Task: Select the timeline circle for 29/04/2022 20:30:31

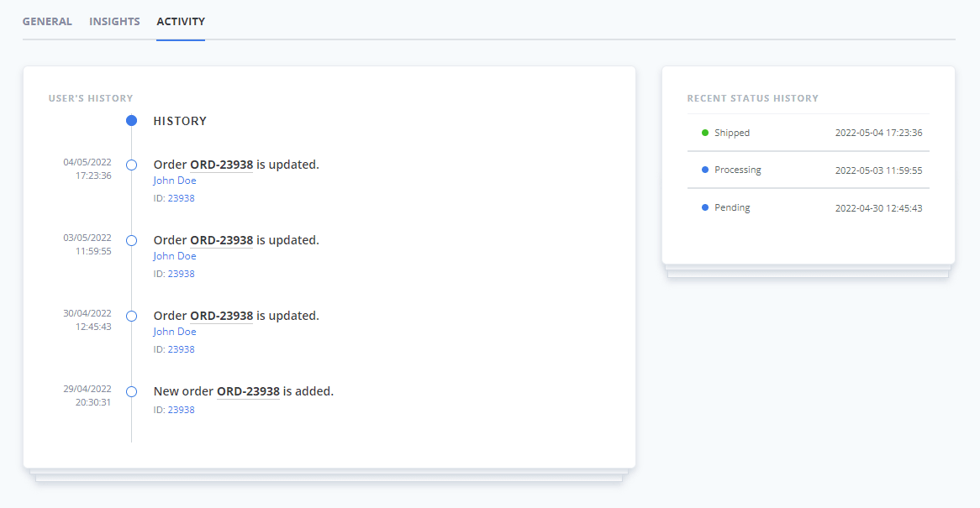Action: (131, 391)
